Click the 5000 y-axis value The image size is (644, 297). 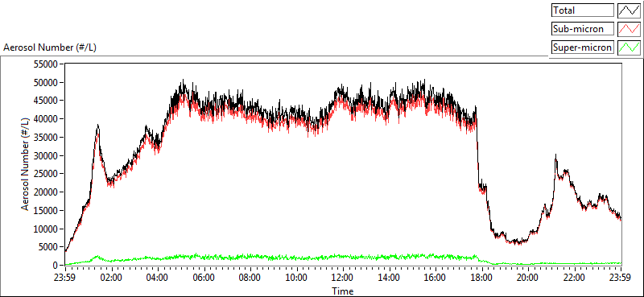pyautogui.click(x=48, y=247)
